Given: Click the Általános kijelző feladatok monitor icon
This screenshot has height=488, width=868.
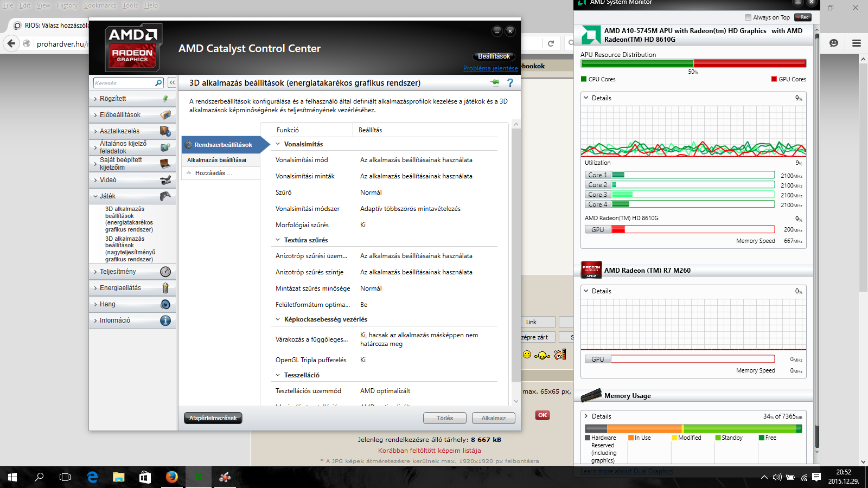Looking at the screenshot, I should [x=165, y=147].
